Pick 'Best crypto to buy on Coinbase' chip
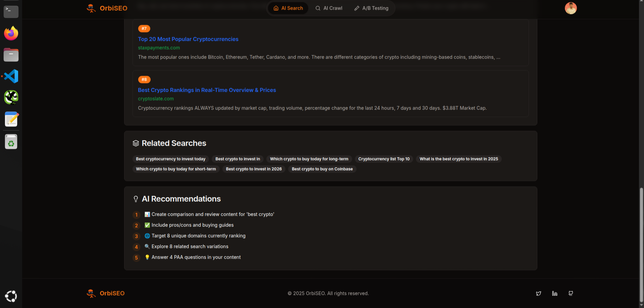Viewport: 644px width, 308px height. tap(322, 169)
